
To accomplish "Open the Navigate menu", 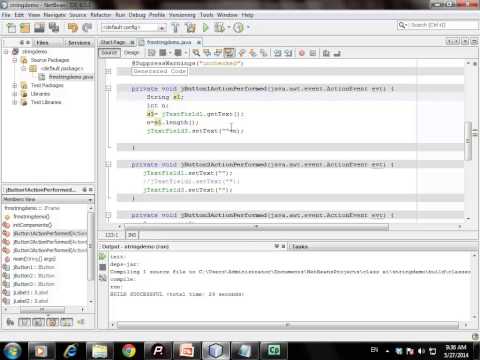I will 55,15.
